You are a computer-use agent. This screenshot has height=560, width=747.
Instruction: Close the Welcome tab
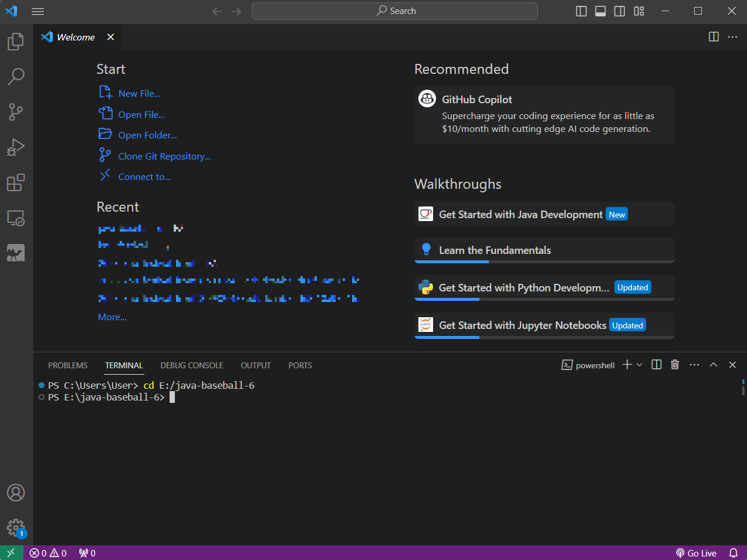[x=110, y=37]
